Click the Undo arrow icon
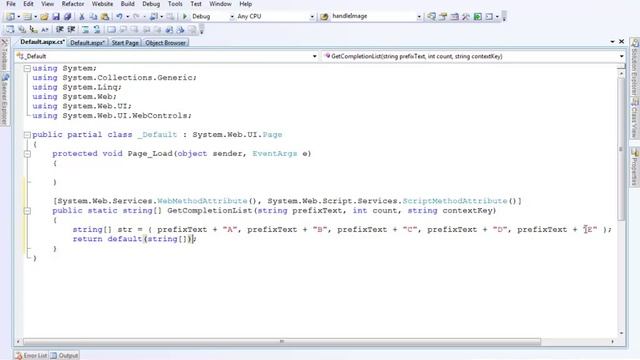This screenshot has width=640, height=360. (x=119, y=17)
